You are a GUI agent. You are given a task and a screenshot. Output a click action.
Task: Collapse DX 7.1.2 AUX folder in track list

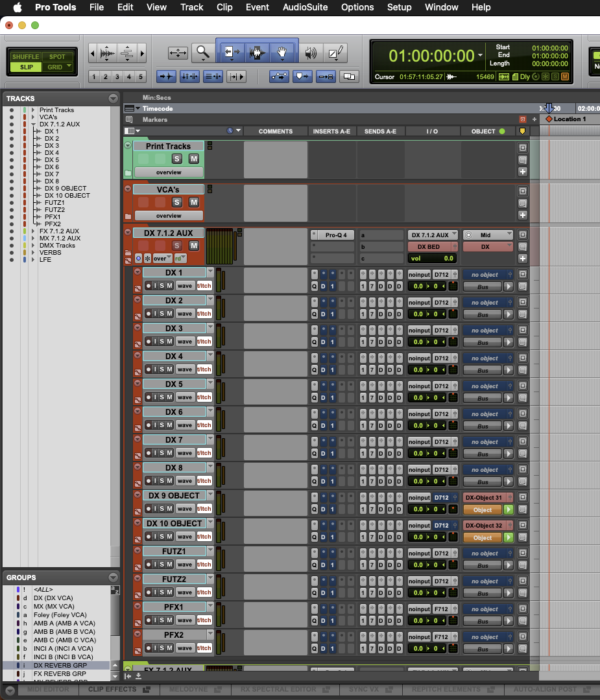click(32, 124)
